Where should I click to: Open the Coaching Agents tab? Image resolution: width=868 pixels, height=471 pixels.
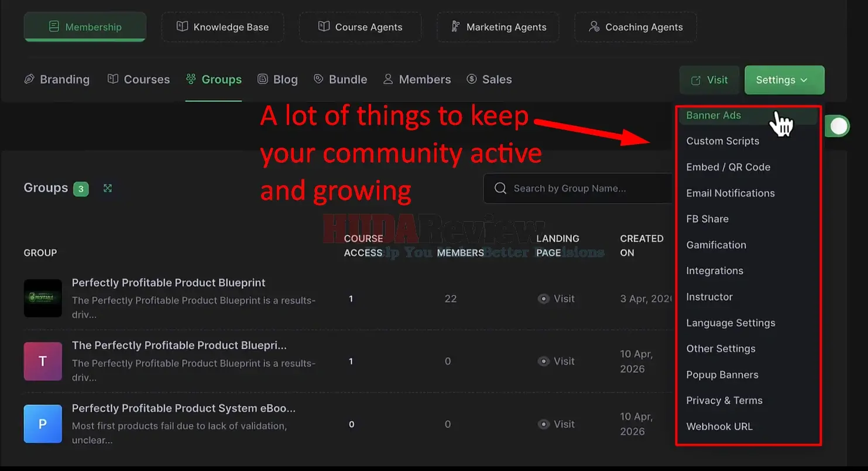coord(636,27)
